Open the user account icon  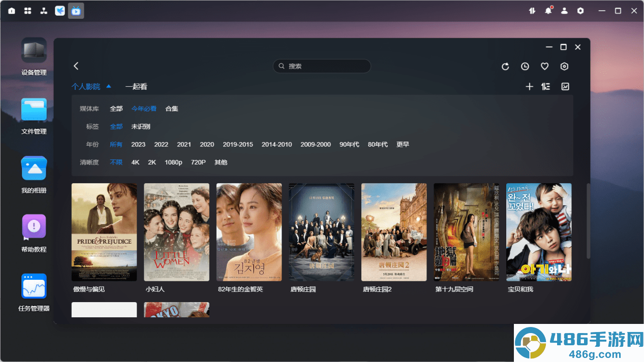(564, 11)
